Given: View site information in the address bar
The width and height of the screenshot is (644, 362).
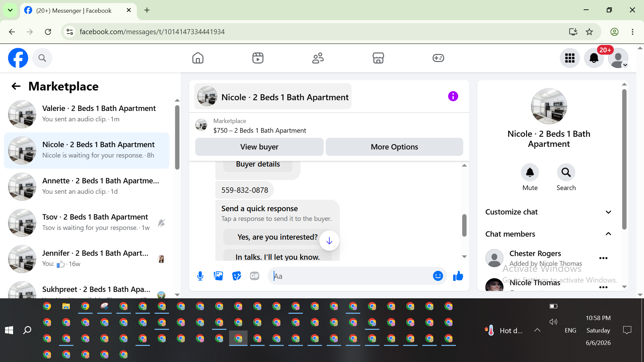Looking at the screenshot, I should 70,32.
